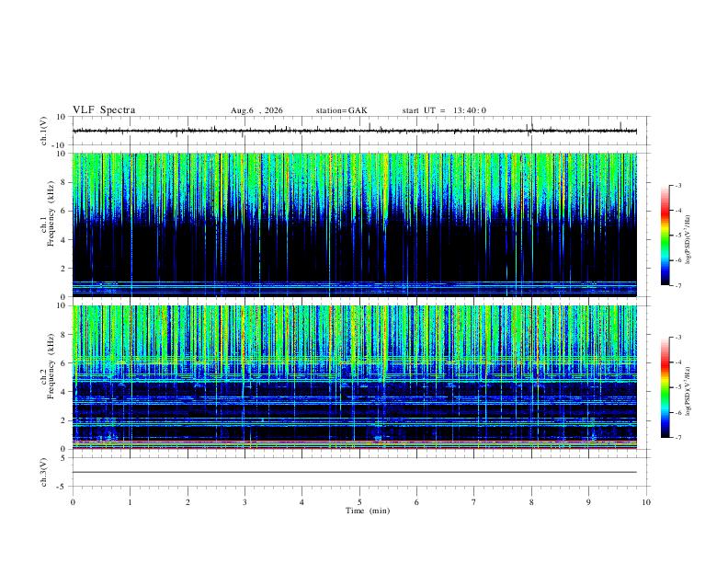The height and width of the screenshot is (563, 728).
Task: Click the date label 'Aug.6, 2026'
Action: 256,110
